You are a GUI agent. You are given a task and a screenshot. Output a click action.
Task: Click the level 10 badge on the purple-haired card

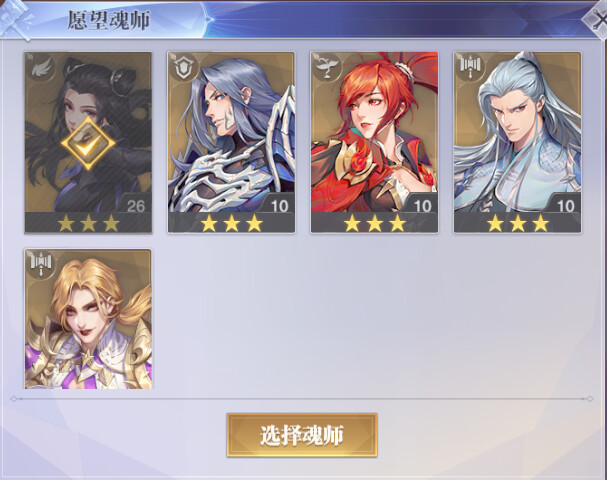click(278, 203)
